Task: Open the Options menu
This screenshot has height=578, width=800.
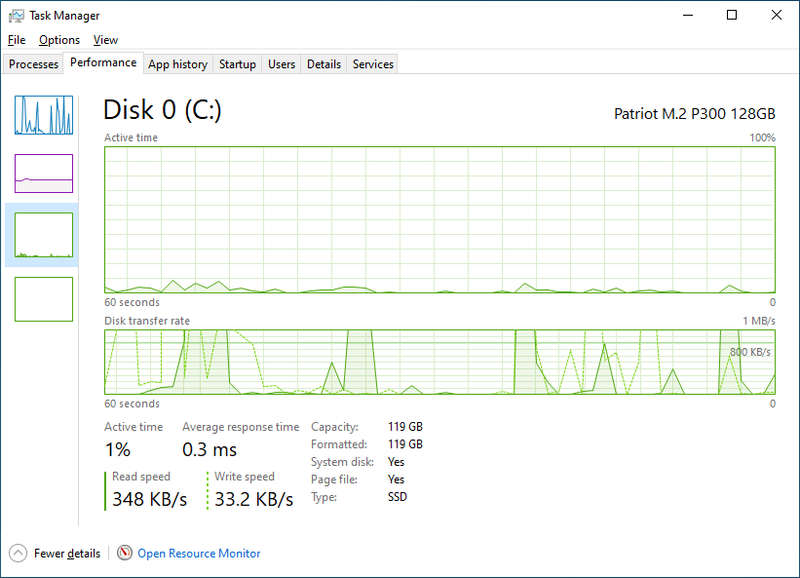Action: (x=59, y=40)
